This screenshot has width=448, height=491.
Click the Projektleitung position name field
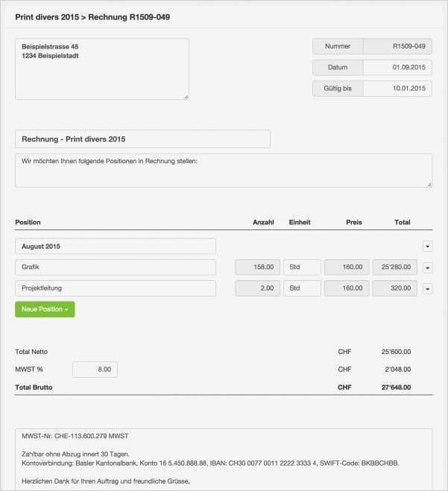116,288
